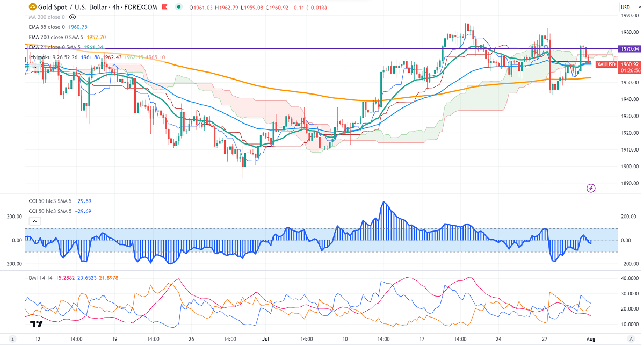
Task: Click the Aug label on time axis
Action: [x=591, y=339]
